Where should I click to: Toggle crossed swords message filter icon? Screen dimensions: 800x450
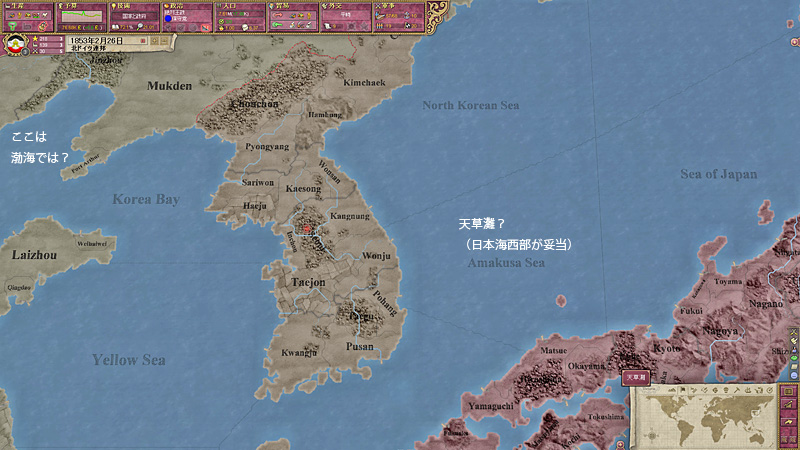pyautogui.click(x=794, y=332)
